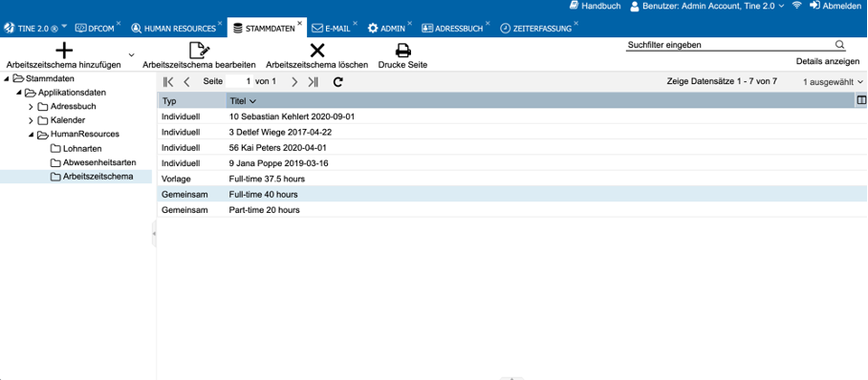
Task: Select the Part-time 20 hours row
Action: click(511, 210)
